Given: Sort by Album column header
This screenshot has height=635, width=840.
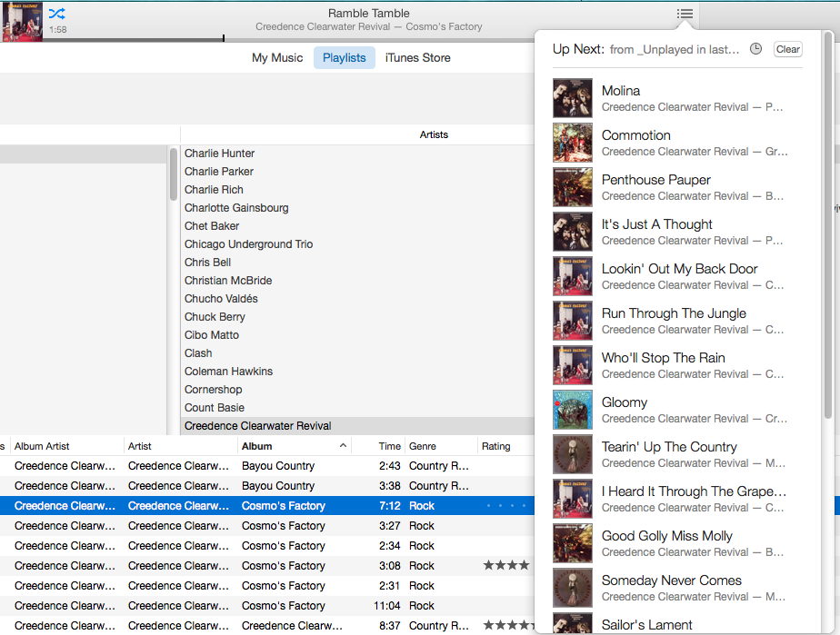Looking at the screenshot, I should pyautogui.click(x=294, y=446).
